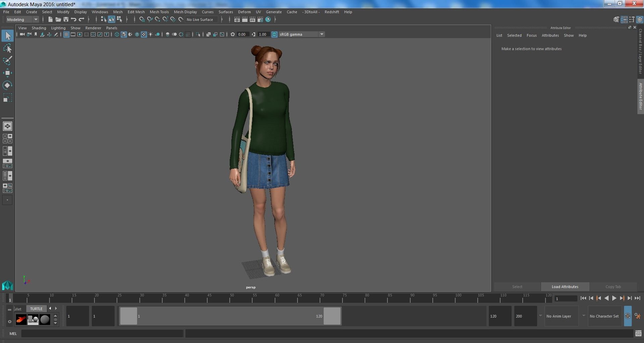Click the single perspective view layout icon
The width and height of the screenshot is (644, 343).
coord(7,126)
